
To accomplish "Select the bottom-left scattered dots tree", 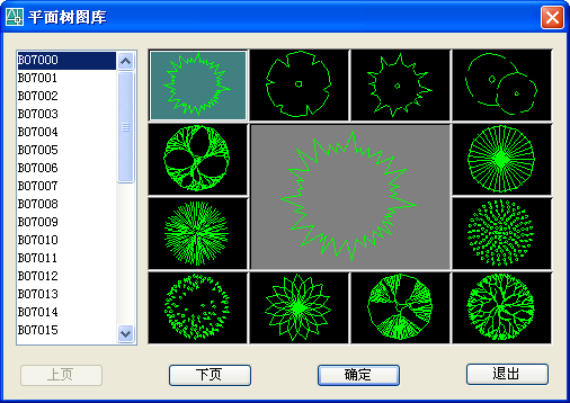I will click(x=198, y=308).
